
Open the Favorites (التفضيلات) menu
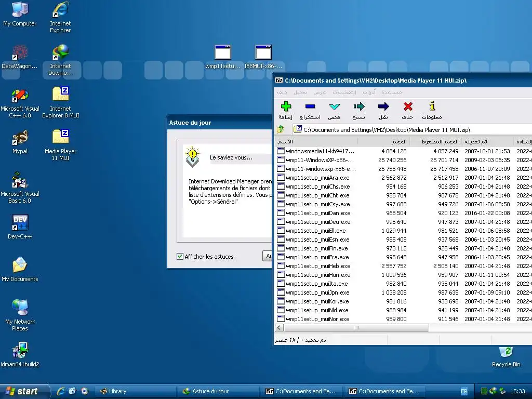(x=344, y=92)
